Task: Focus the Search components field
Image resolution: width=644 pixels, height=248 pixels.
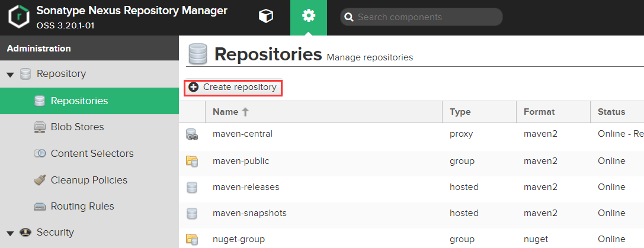Action: click(421, 17)
